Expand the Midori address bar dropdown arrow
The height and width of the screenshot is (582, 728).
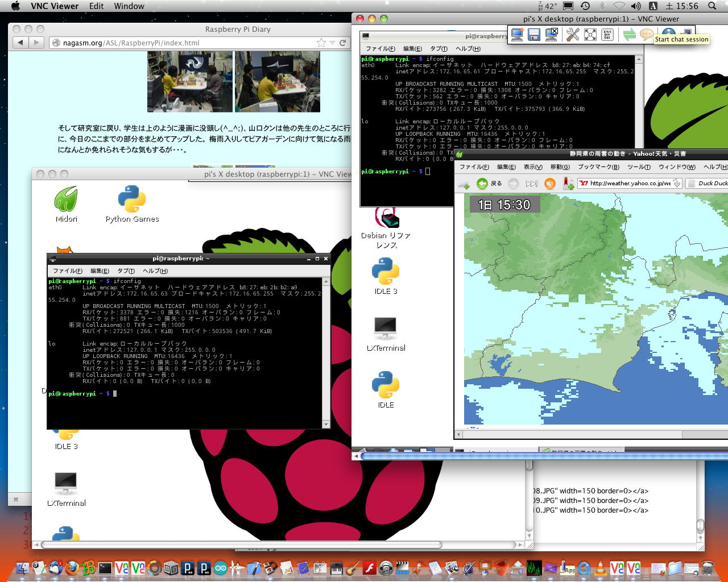pos(676,183)
